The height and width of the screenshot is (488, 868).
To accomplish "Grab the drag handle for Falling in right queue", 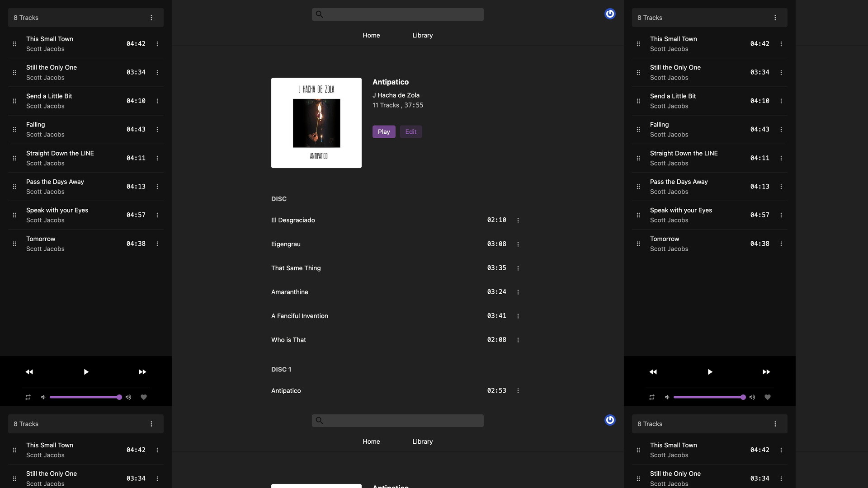I will coord(638,130).
